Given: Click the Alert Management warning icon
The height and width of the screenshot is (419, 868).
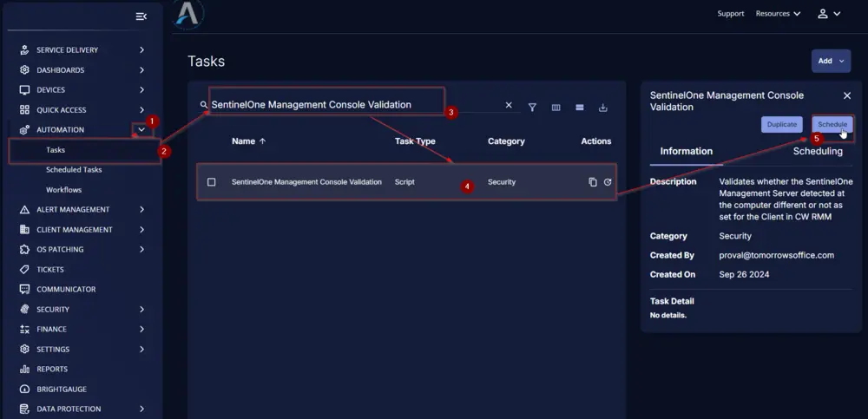Looking at the screenshot, I should [24, 209].
